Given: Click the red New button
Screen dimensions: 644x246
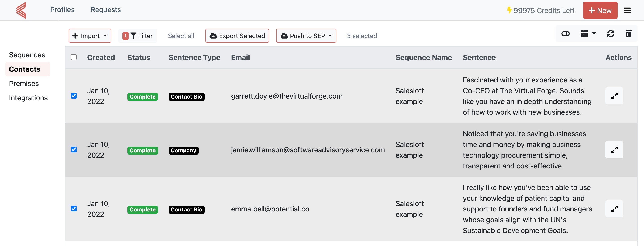Looking at the screenshot, I should click(600, 11).
